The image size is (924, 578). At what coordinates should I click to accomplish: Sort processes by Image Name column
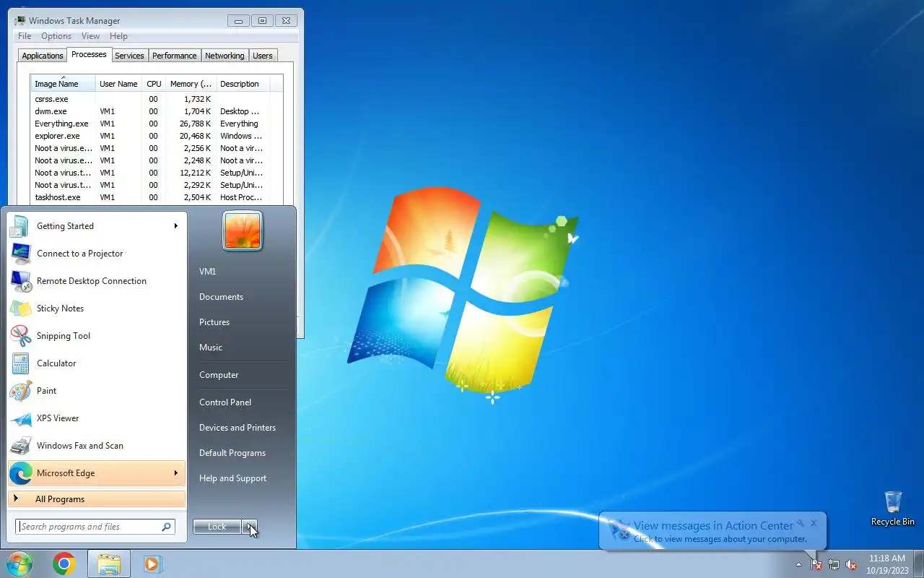[63, 84]
